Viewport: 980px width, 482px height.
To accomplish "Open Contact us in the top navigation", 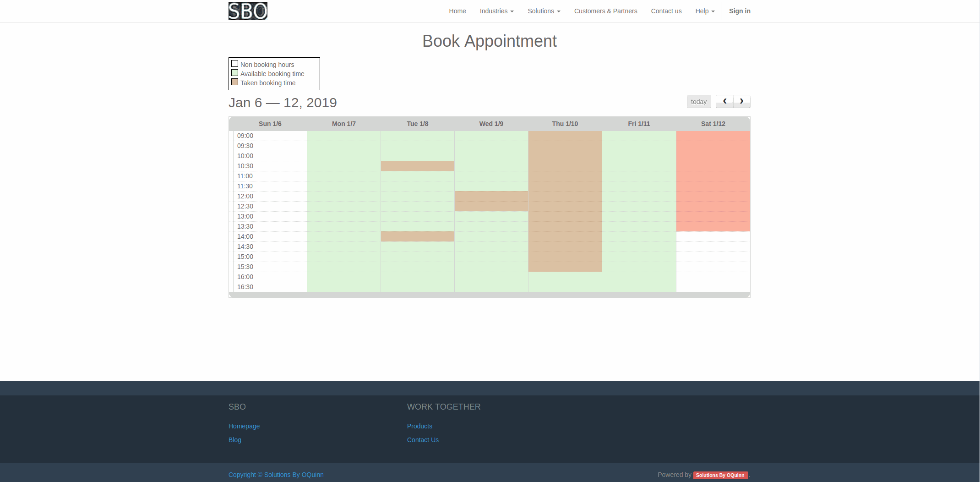I will (666, 11).
